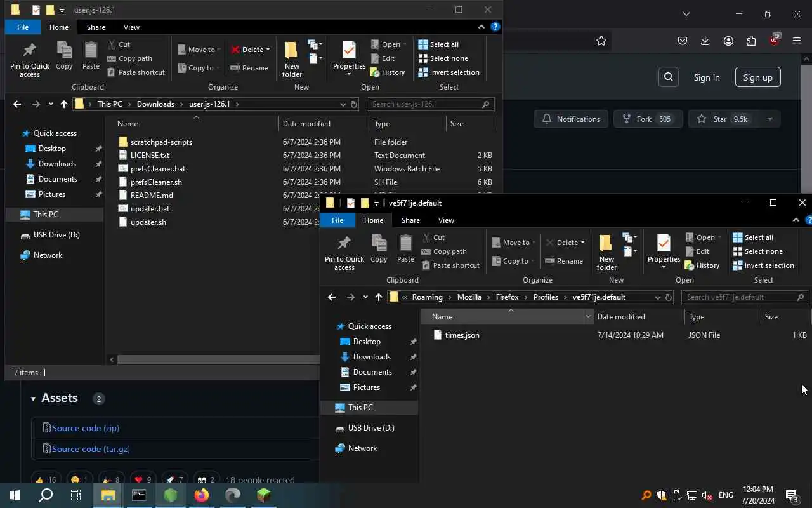Switch to View tab in ve5f71je.default window
The image size is (812, 508).
[x=446, y=220]
